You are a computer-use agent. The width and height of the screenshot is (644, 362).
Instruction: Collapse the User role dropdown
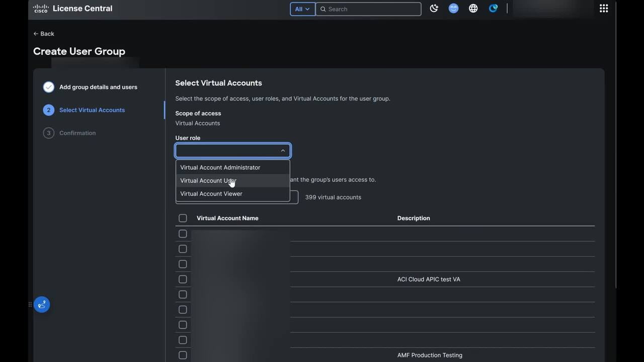[283, 150]
